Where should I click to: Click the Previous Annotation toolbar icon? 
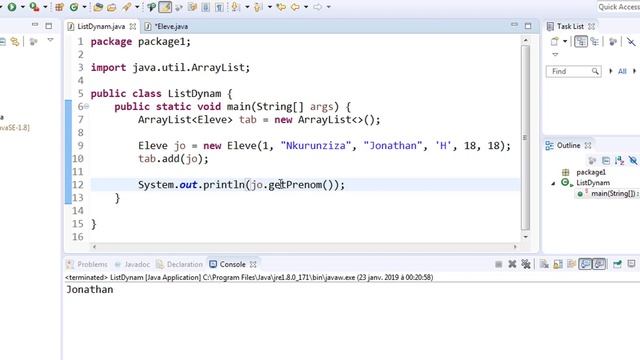(258, 7)
